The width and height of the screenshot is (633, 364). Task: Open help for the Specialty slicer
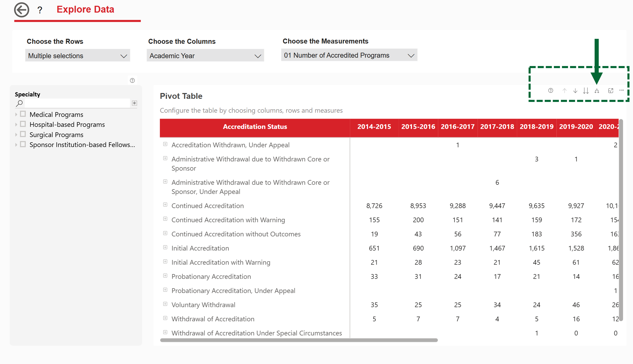coord(132,80)
